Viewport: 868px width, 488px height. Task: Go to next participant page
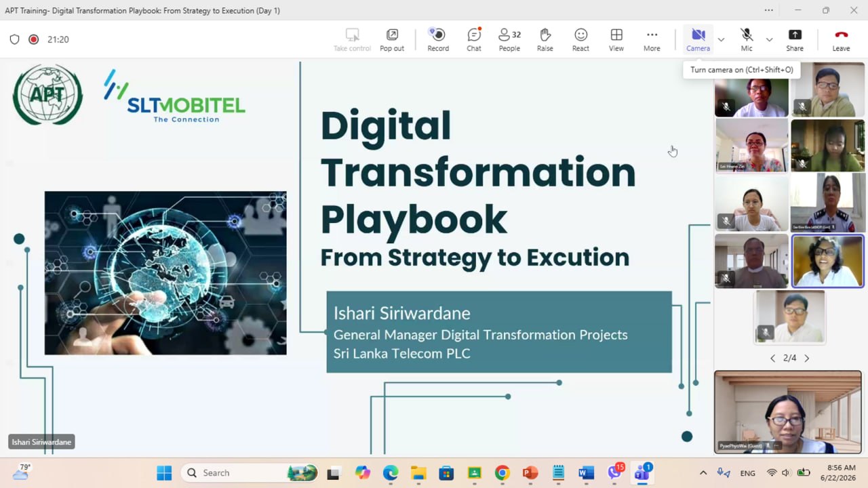click(806, 358)
